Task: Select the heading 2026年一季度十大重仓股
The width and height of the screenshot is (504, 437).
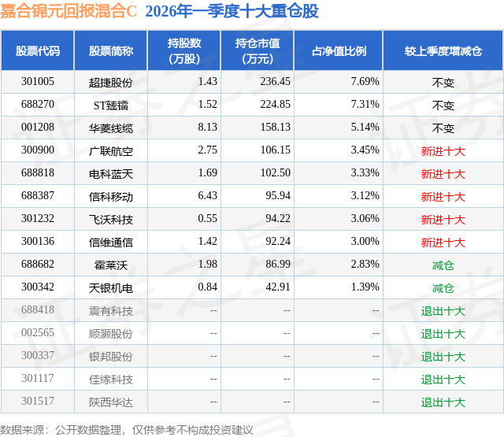Action: 232,11
